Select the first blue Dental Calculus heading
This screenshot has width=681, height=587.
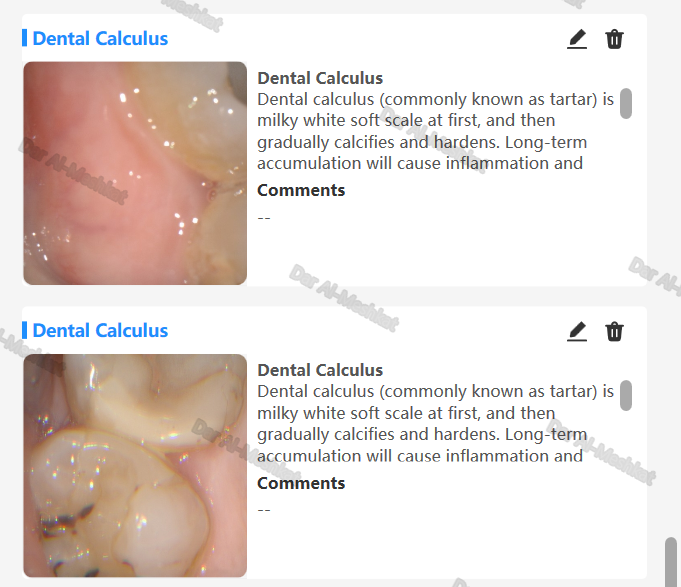100,38
